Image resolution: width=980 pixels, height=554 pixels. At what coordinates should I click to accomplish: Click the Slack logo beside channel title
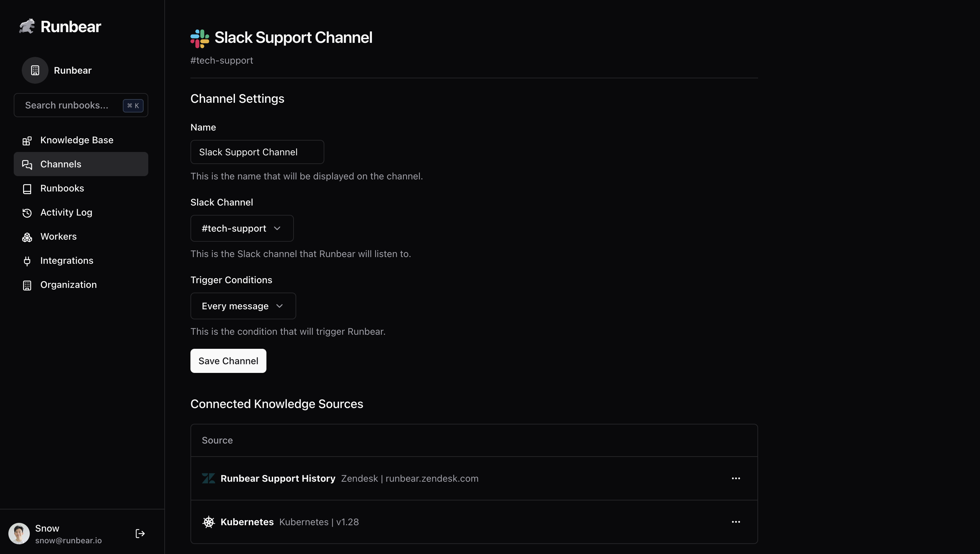click(200, 38)
